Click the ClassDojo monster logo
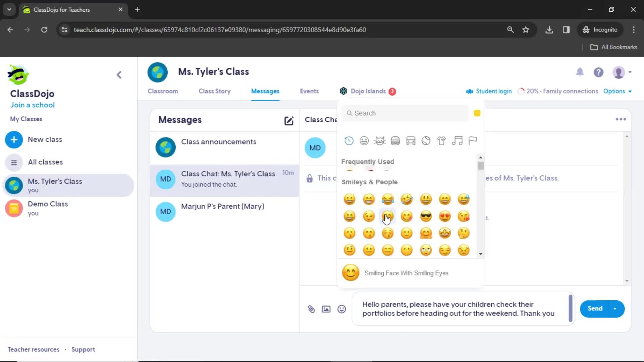644x362 pixels. click(x=18, y=74)
